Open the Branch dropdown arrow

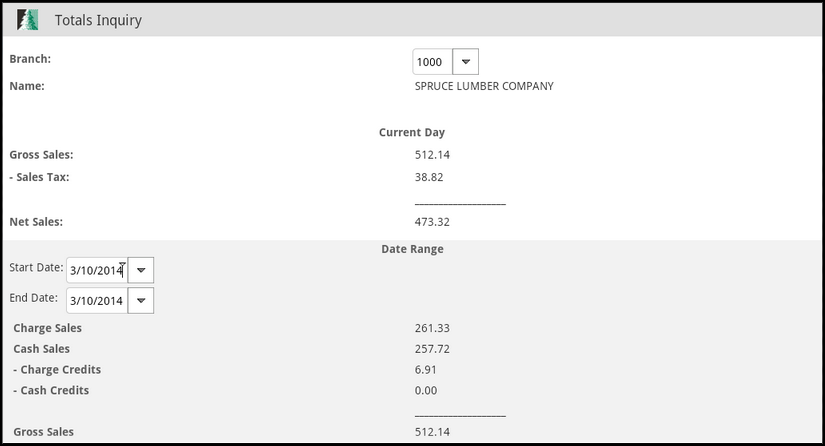click(466, 62)
